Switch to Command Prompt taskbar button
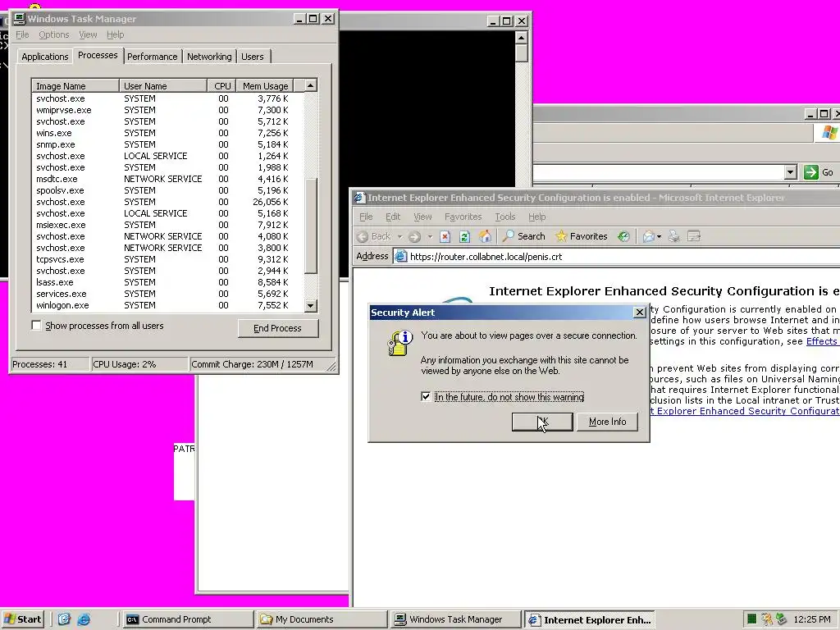Viewport: 840px width, 630px height. pyautogui.click(x=188, y=619)
